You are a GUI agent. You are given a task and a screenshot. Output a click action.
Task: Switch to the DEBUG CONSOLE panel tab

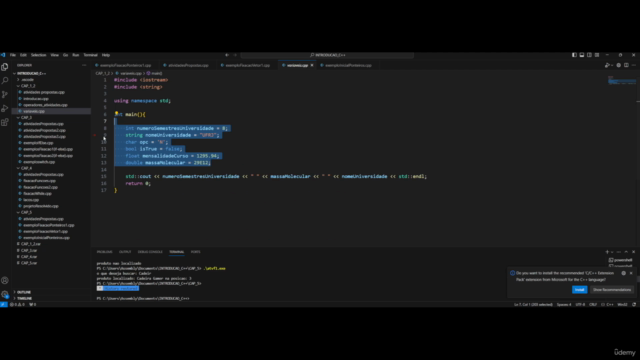tap(150, 252)
